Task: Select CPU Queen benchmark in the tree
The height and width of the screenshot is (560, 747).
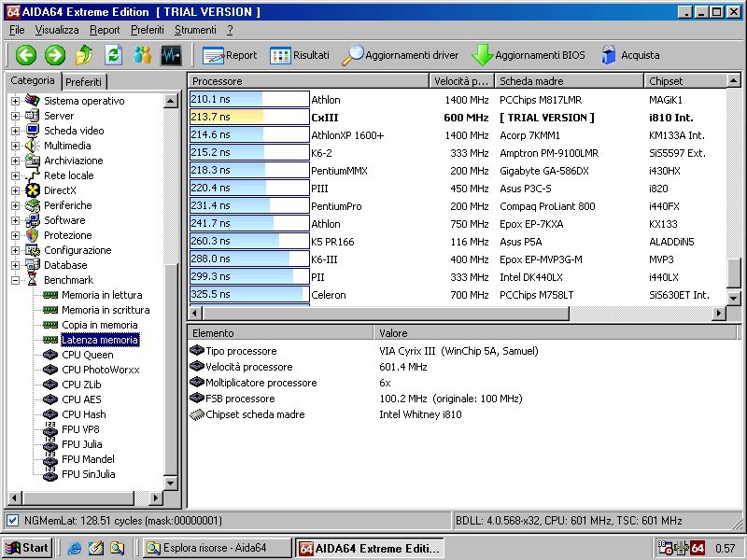Action: pyautogui.click(x=87, y=355)
